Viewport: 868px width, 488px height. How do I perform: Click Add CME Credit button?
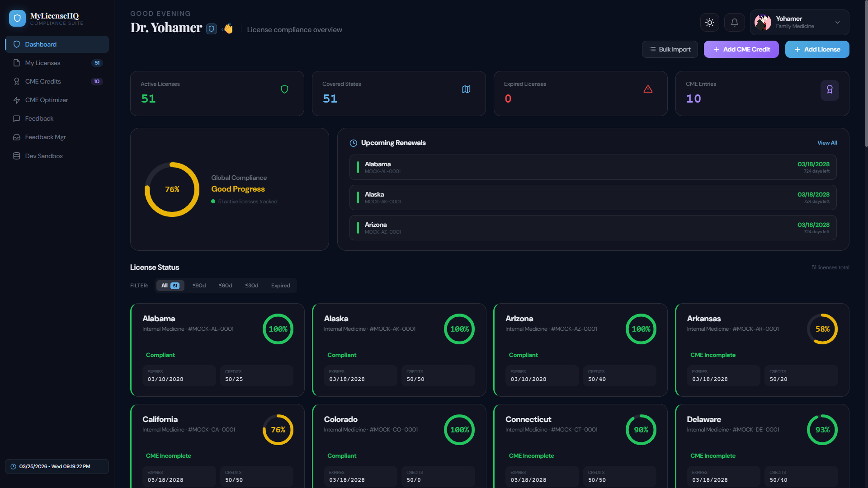point(741,49)
